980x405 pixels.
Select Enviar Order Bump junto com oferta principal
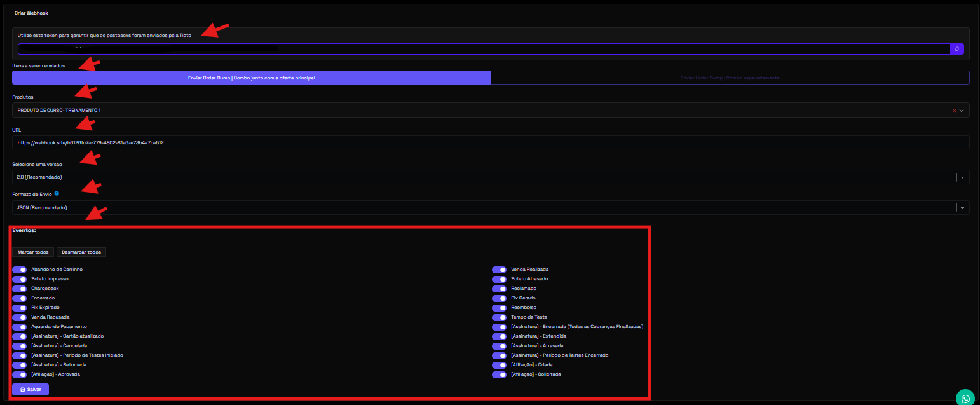tap(251, 78)
